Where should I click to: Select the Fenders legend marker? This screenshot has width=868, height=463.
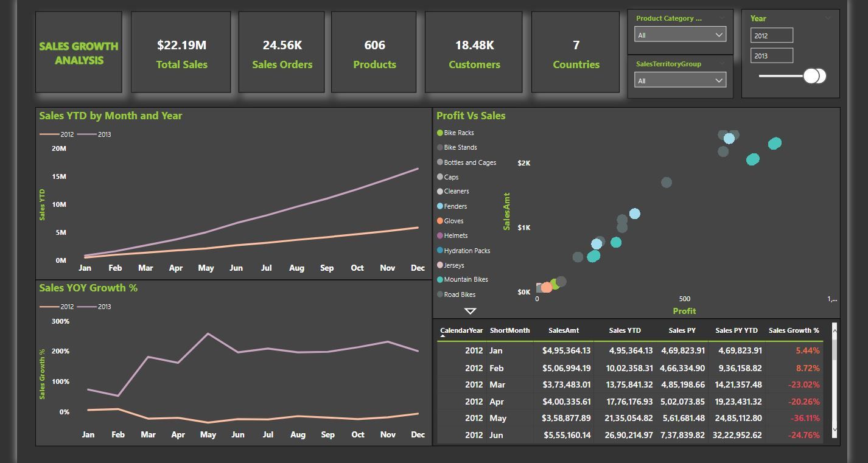click(440, 206)
